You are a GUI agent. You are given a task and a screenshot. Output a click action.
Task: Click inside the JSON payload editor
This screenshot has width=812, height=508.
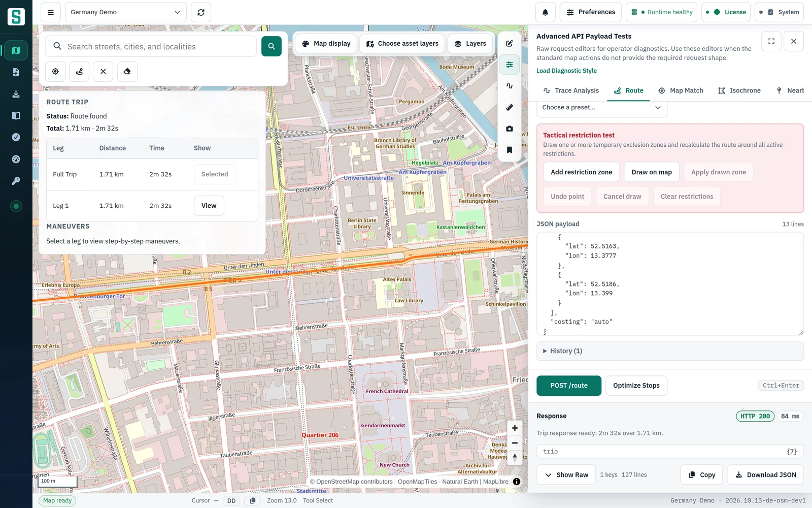point(670,284)
